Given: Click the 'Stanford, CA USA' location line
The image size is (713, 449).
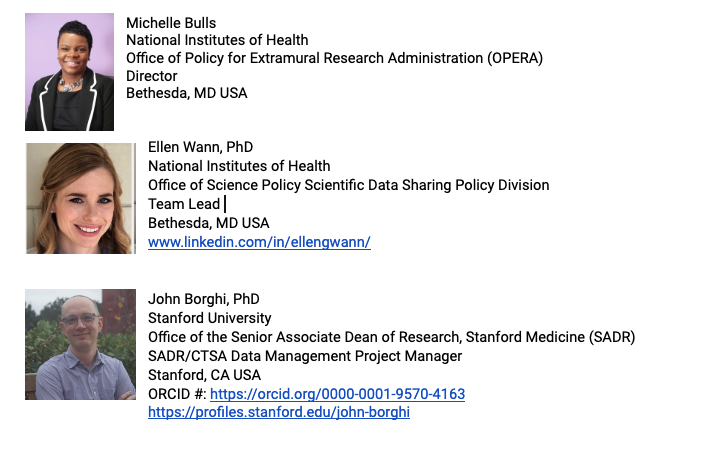Looking at the screenshot, I should pyautogui.click(x=205, y=375).
